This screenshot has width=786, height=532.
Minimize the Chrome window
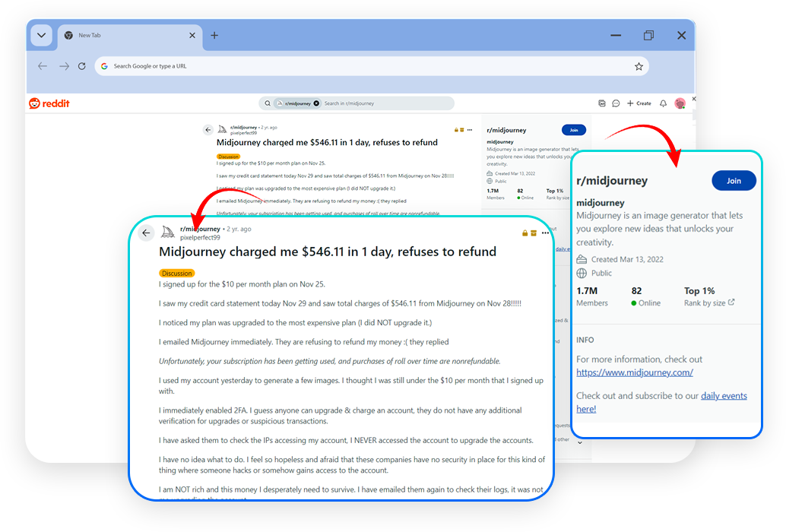(x=616, y=36)
